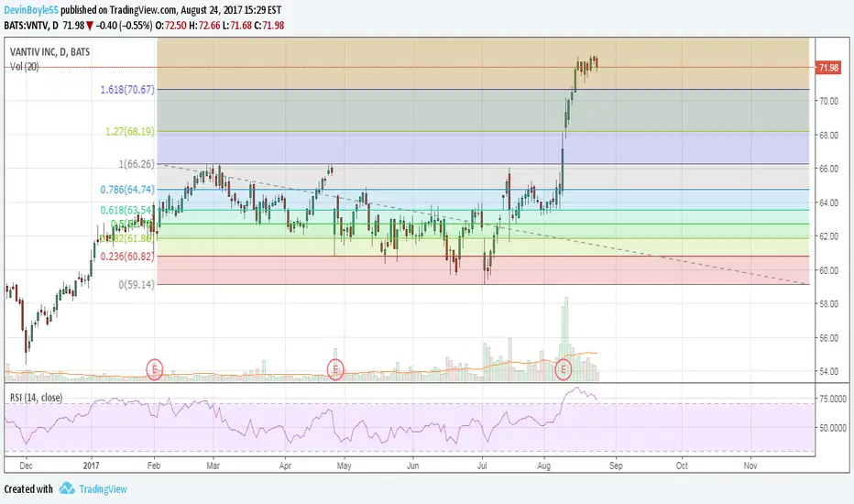The height and width of the screenshot is (504, 854).
Task: Click the RSI (14, close) indicator label
Action: click(x=36, y=397)
